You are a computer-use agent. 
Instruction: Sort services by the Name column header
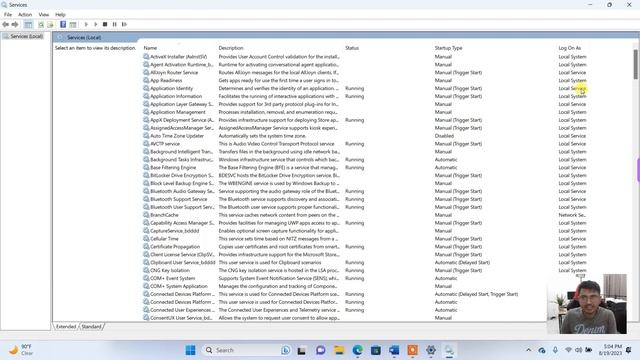pos(150,48)
